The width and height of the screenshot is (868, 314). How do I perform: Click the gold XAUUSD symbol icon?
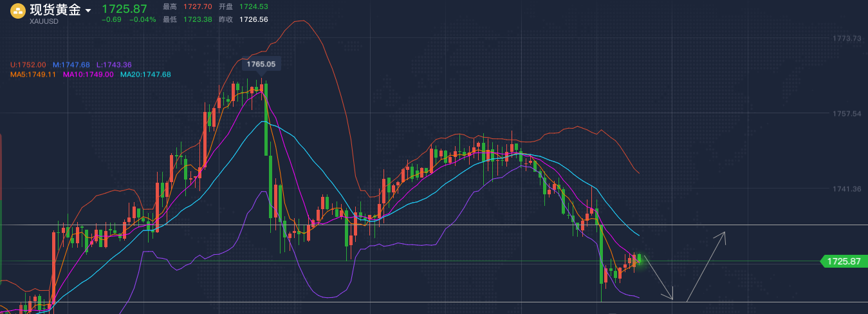(x=18, y=10)
